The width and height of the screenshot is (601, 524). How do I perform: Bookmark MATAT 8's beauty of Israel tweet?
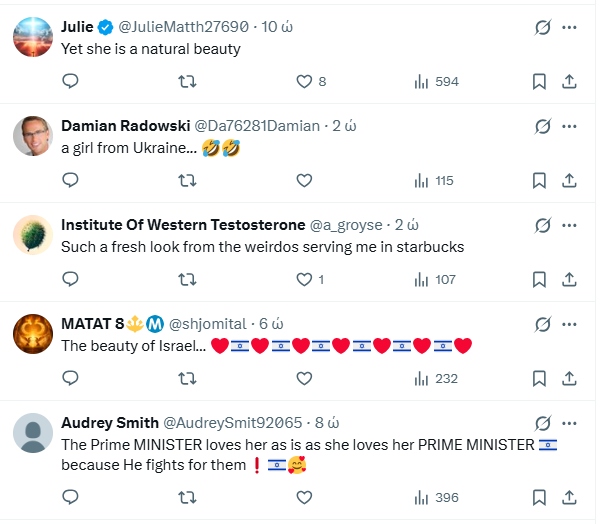(539, 379)
